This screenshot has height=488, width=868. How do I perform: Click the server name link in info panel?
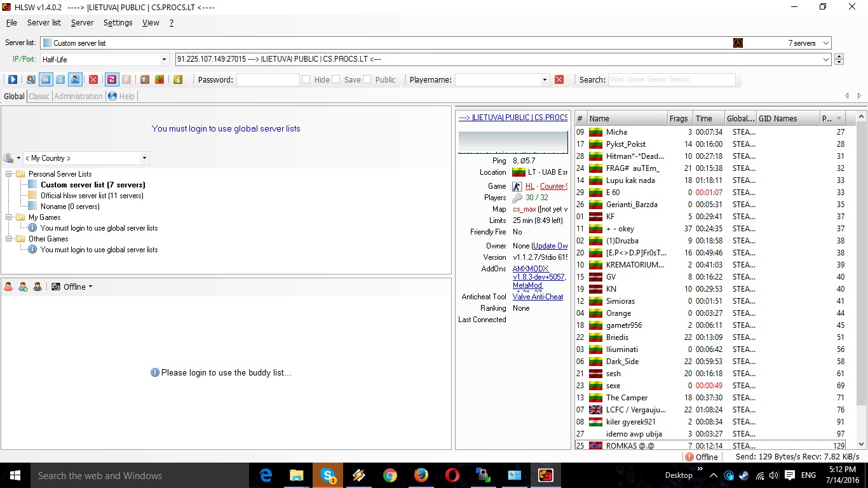click(x=513, y=118)
